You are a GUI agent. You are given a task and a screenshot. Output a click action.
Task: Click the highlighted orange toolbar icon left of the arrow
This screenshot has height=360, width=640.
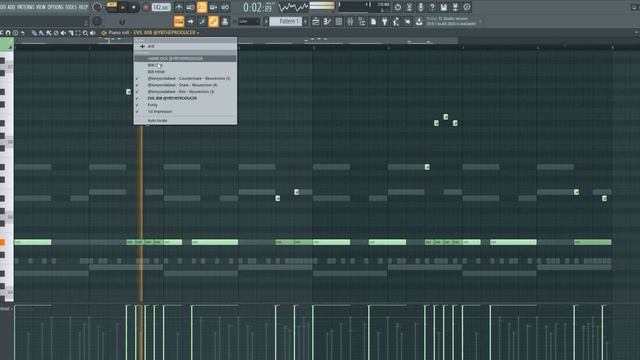coord(179,22)
